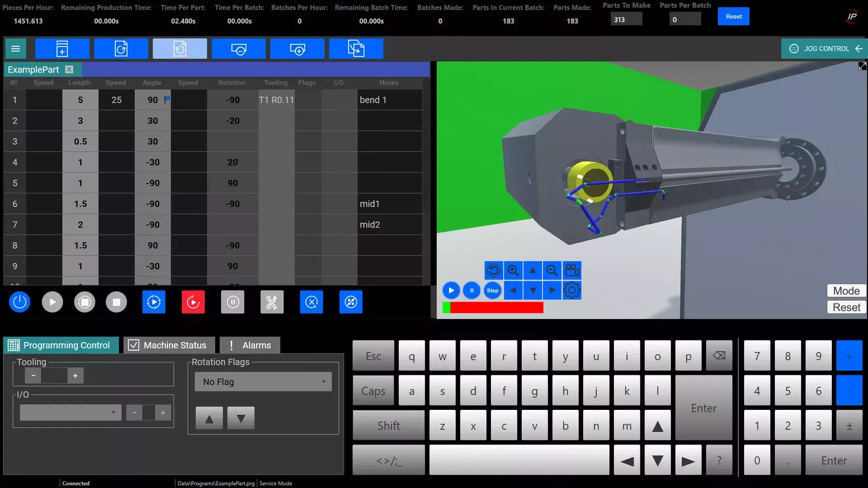Image resolution: width=868 pixels, height=488 pixels.
Task: Open the Alarms tab
Action: (250, 345)
